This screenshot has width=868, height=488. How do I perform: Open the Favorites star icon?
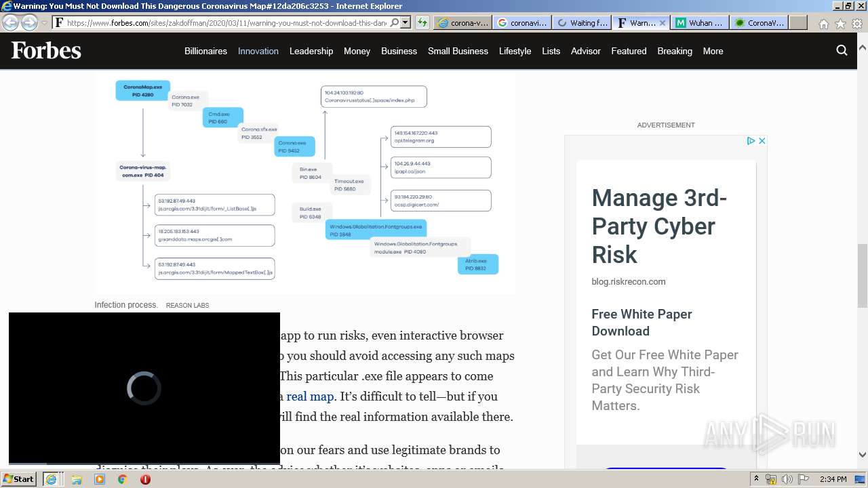pyautogui.click(x=840, y=24)
